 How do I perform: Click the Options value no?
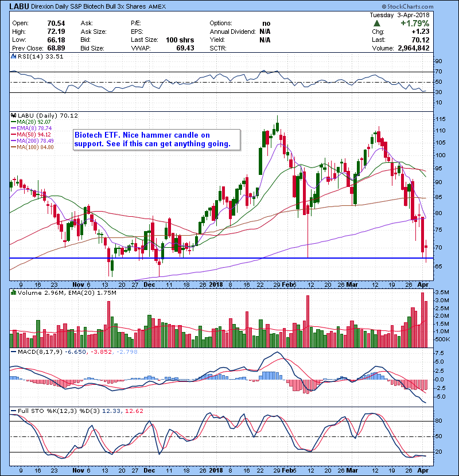pos(266,24)
